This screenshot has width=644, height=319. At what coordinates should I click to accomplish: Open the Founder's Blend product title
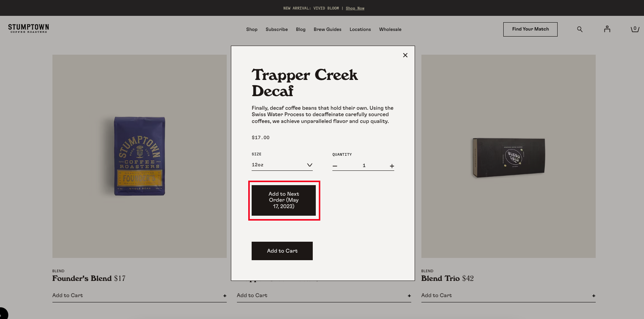click(82, 278)
